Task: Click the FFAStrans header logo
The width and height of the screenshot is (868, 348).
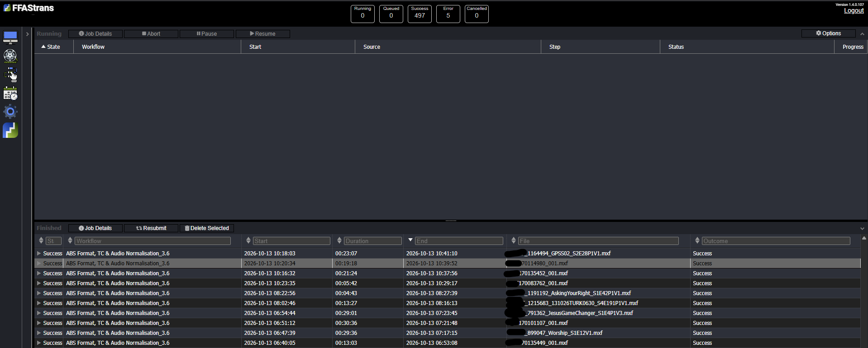Action: click(x=29, y=8)
